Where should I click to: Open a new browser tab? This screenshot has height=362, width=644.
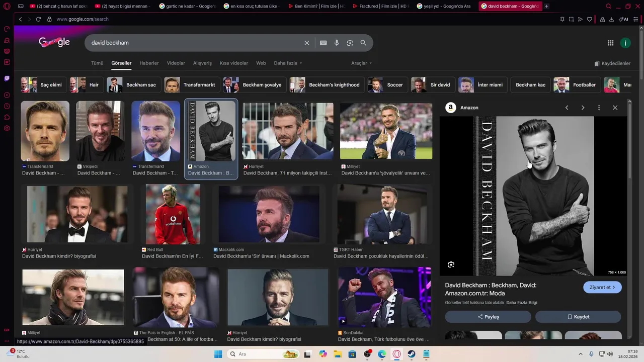[x=546, y=6]
